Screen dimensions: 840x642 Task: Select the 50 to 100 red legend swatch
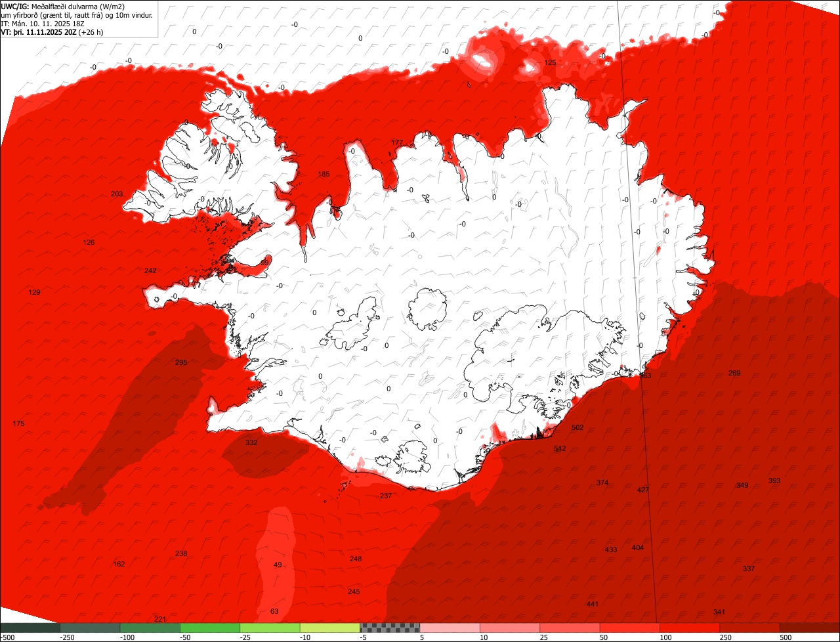(x=630, y=628)
